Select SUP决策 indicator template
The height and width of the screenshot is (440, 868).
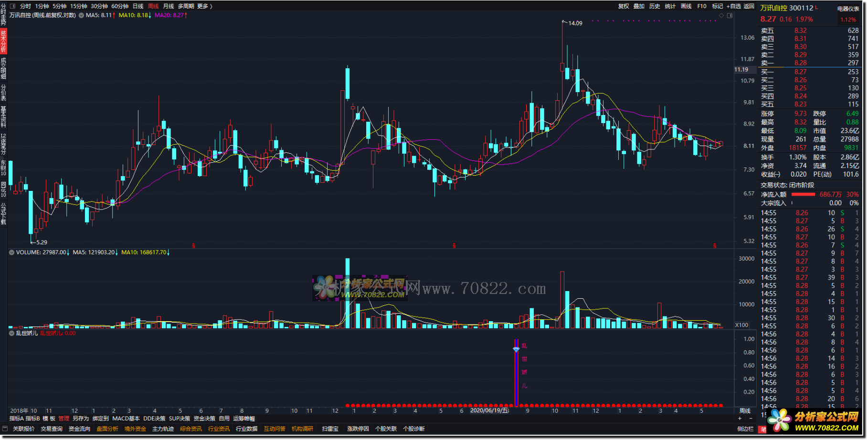point(180,419)
